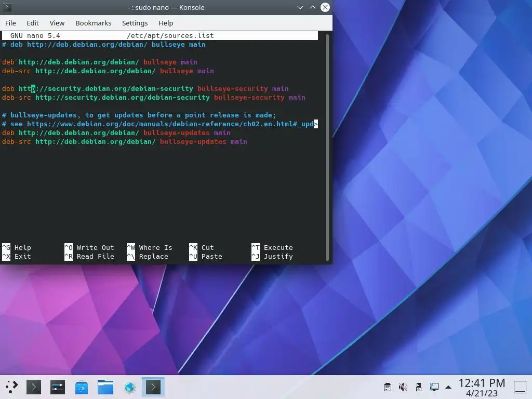Open the clipboard tray icon
532x399 pixels.
click(388, 387)
